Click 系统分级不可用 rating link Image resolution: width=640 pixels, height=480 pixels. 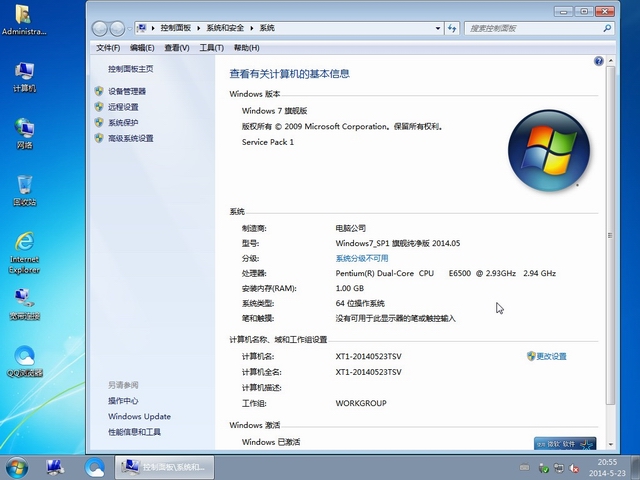point(362,258)
